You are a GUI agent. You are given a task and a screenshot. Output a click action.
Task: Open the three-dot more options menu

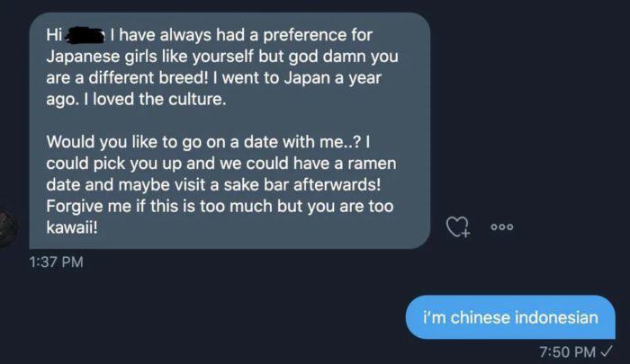pyautogui.click(x=501, y=227)
